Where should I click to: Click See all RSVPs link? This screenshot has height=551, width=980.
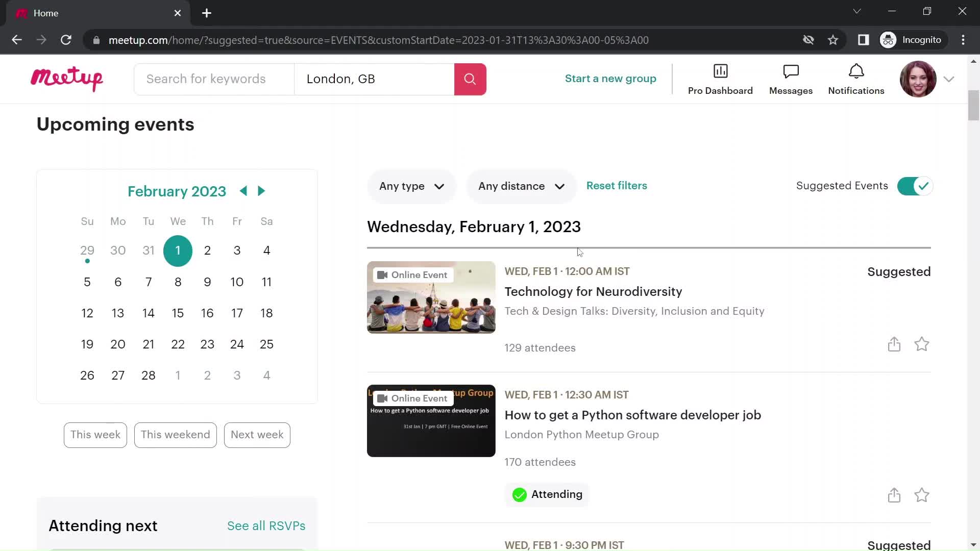266,525
